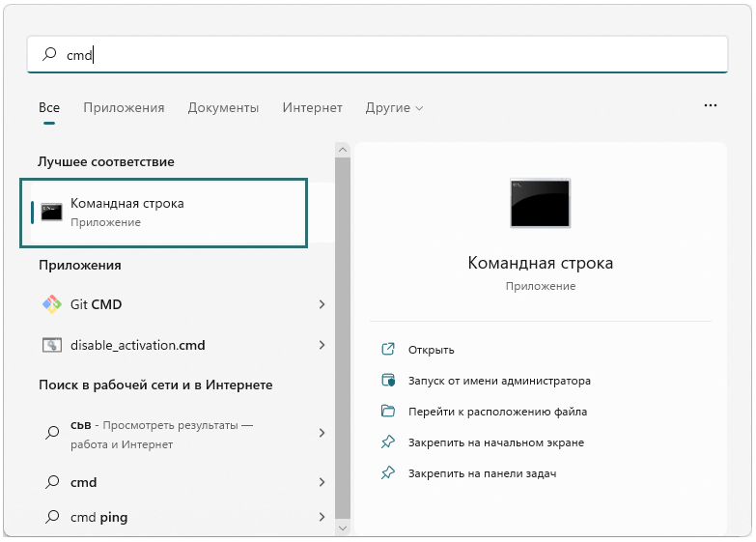Switch to the 'Приложения' tab
The image size is (756, 542).
pyautogui.click(x=124, y=108)
